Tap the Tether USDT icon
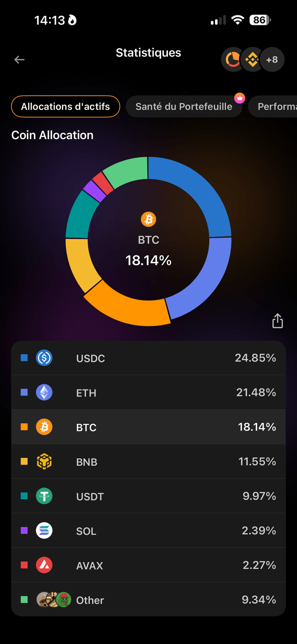 44,496
